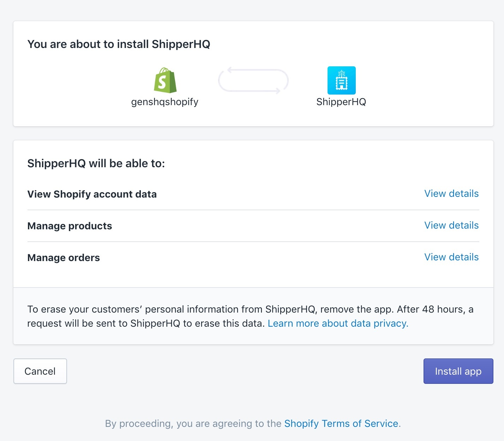Screen dimensions: 504x441
Task: Cancel the ShipperHQ installation
Action: 40,371
